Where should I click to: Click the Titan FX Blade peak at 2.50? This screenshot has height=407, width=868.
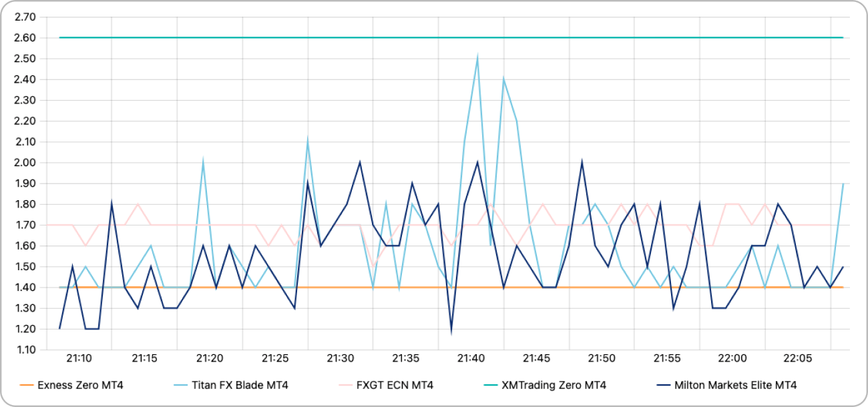[x=477, y=58]
